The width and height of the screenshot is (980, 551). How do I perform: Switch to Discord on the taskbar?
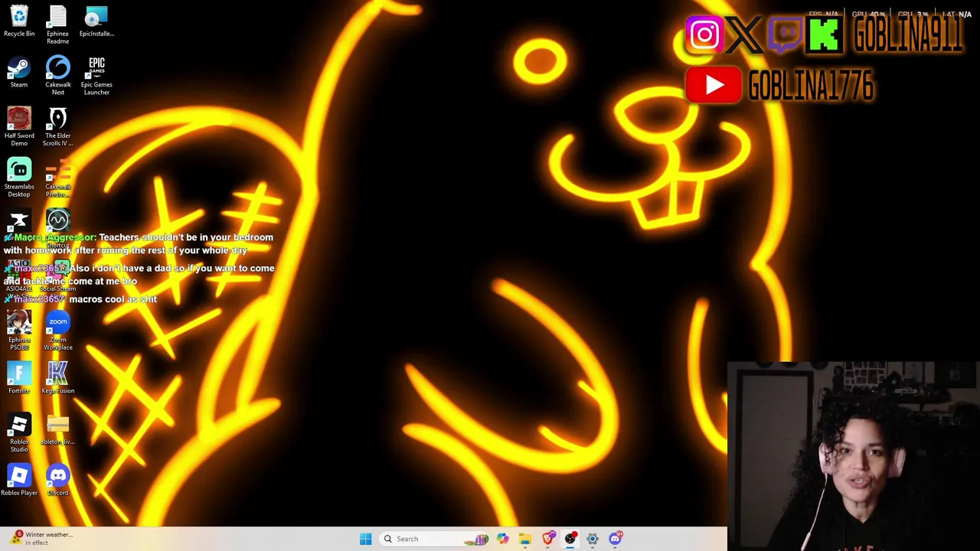coord(616,539)
